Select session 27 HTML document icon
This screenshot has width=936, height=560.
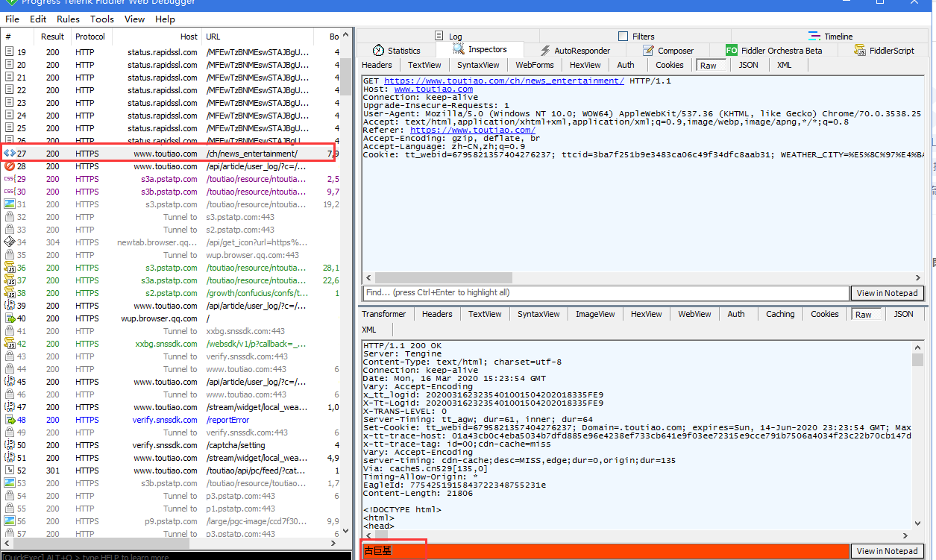tap(9, 154)
